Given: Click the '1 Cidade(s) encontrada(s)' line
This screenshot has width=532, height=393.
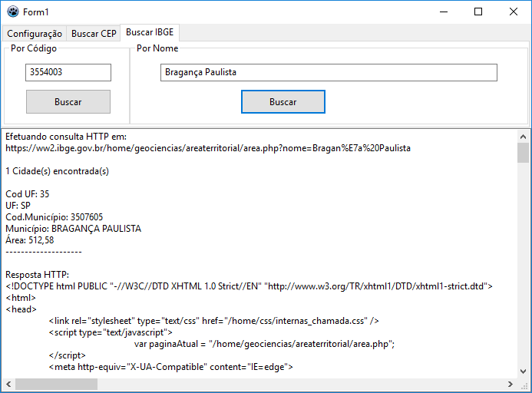Looking at the screenshot, I should tap(57, 171).
